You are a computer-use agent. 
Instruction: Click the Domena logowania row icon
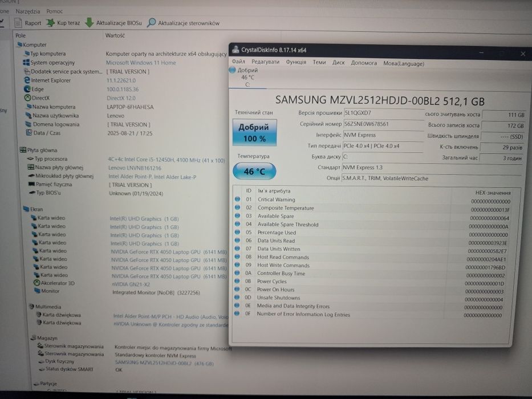click(x=29, y=124)
